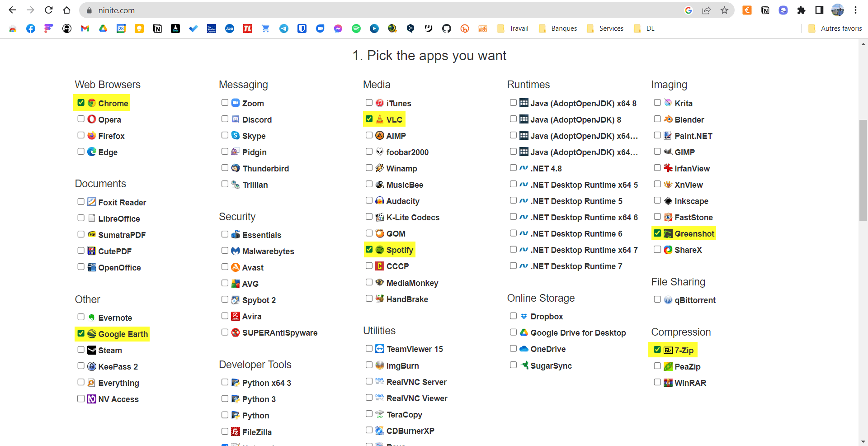Open the Extensions puzzle-piece icon
868x446 pixels.
point(801,10)
